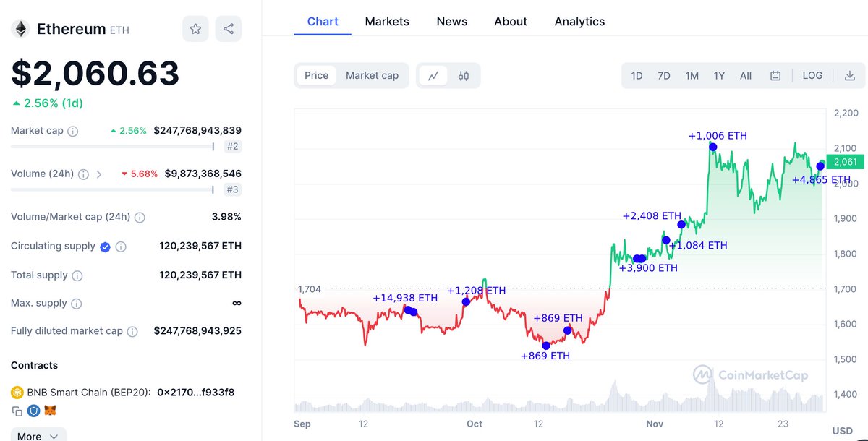Image resolution: width=868 pixels, height=441 pixels.
Task: Click the 2.56% (1d) price change
Action: 48,103
